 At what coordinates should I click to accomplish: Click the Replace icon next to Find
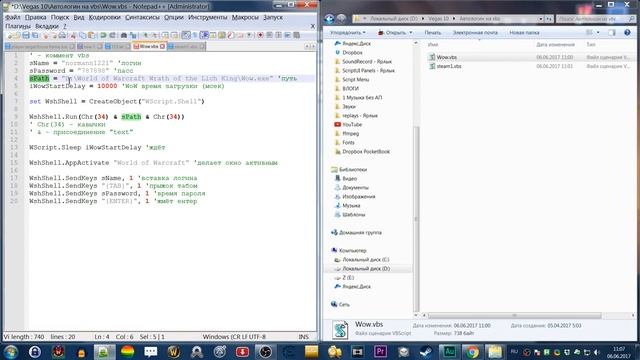[x=133, y=36]
